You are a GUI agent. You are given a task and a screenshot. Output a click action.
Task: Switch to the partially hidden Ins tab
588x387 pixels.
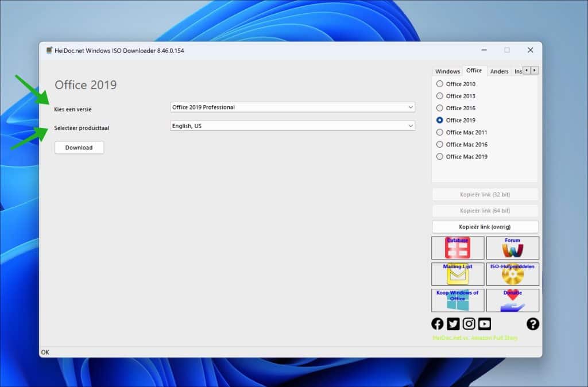click(517, 71)
